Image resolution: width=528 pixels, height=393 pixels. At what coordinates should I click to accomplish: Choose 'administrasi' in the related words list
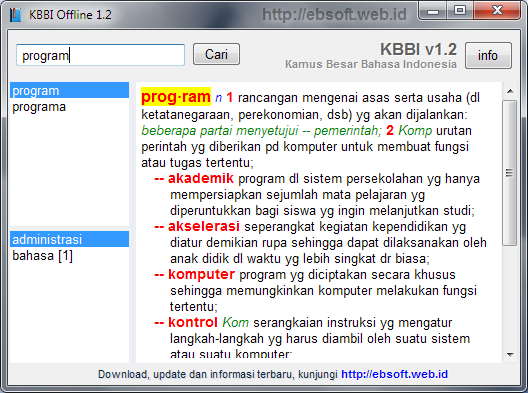69,239
